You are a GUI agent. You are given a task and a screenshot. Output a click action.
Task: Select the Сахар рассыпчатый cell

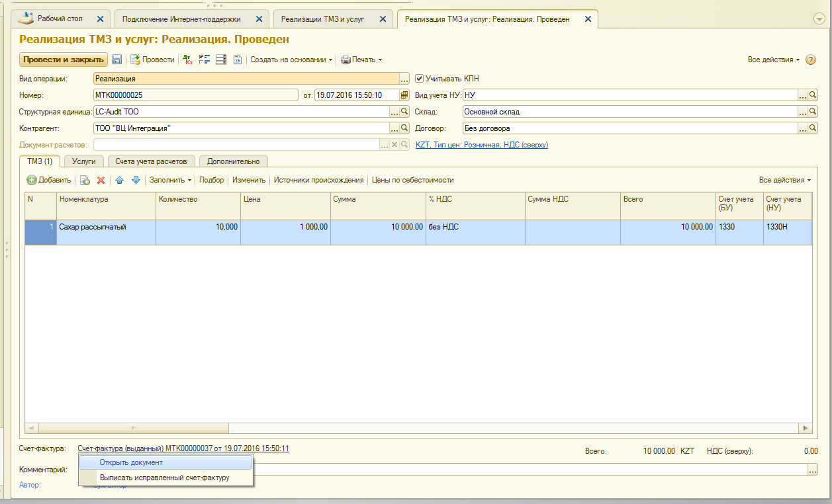pyautogui.click(x=107, y=232)
